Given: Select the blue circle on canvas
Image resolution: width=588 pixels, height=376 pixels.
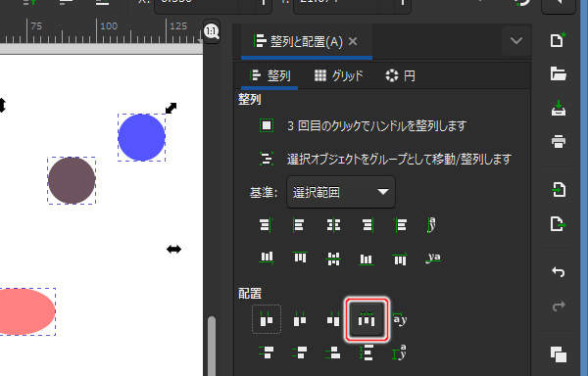Looking at the screenshot, I should (141, 137).
